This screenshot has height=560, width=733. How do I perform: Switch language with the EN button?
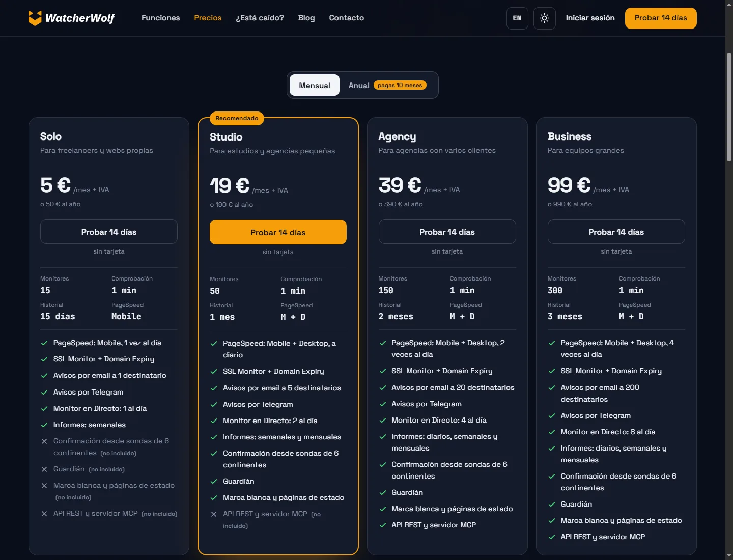point(517,18)
